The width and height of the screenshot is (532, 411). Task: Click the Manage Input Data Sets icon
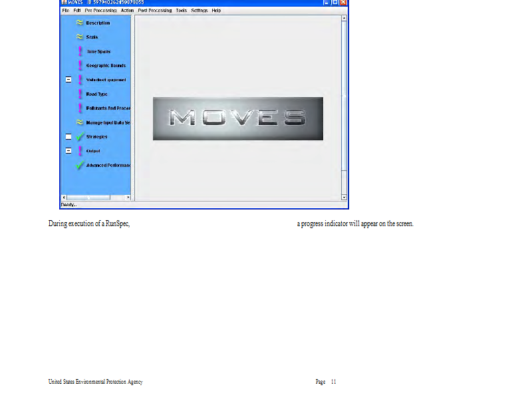[x=80, y=122]
